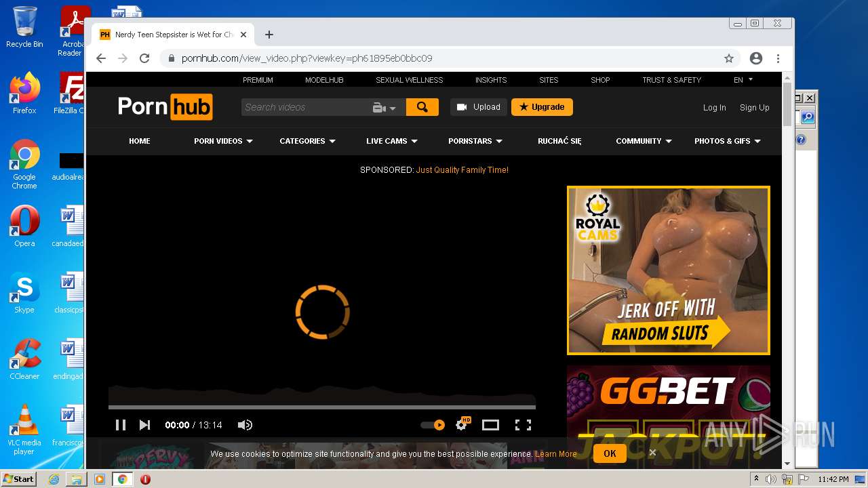Open Acrobat Reader desktop shortcut
This screenshot has width=868, height=488.
tap(72, 31)
